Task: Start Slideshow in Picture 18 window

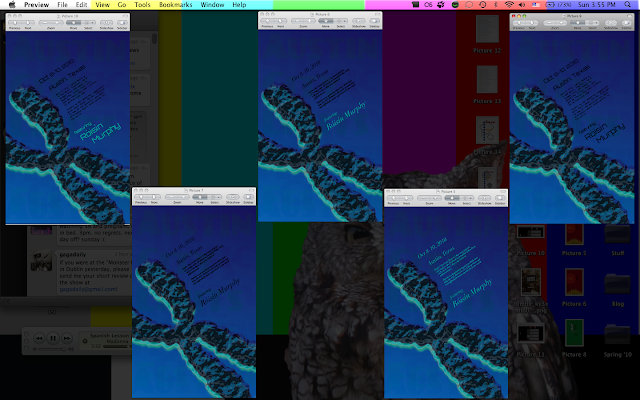Action: (x=107, y=22)
